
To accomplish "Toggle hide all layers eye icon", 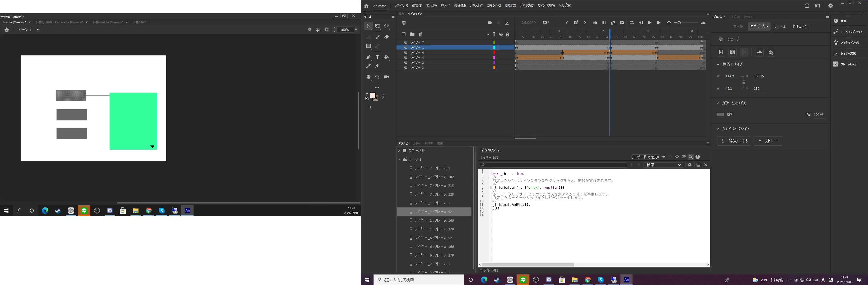I will (501, 34).
